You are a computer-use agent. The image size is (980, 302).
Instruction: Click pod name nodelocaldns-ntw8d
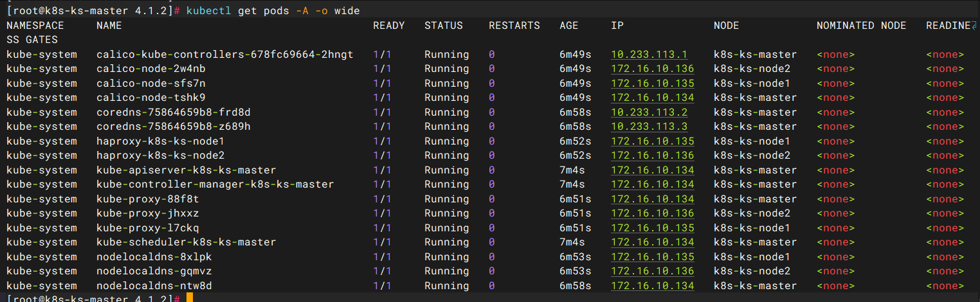click(x=154, y=286)
